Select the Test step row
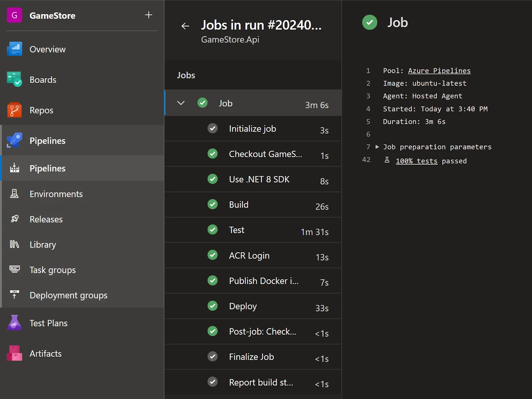The height and width of the screenshot is (399, 532). (253, 230)
